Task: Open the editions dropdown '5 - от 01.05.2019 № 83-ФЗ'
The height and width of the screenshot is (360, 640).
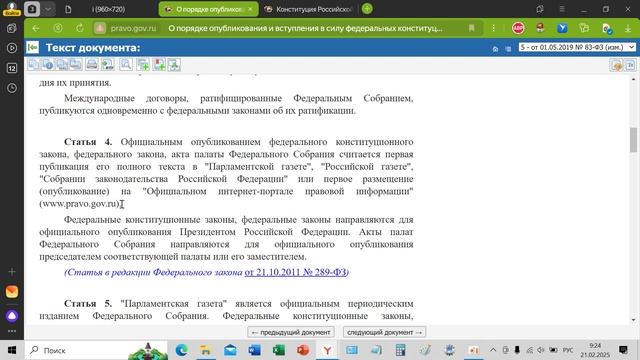Action: [x=577, y=47]
